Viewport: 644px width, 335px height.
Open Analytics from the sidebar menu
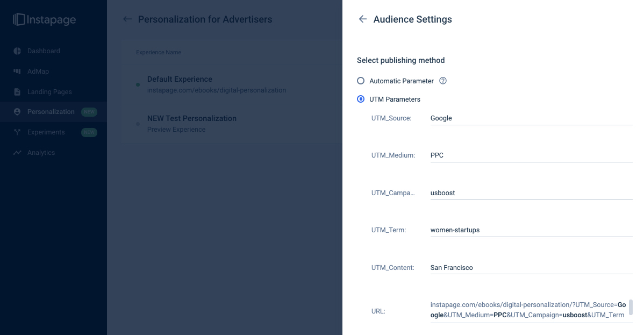pos(41,153)
